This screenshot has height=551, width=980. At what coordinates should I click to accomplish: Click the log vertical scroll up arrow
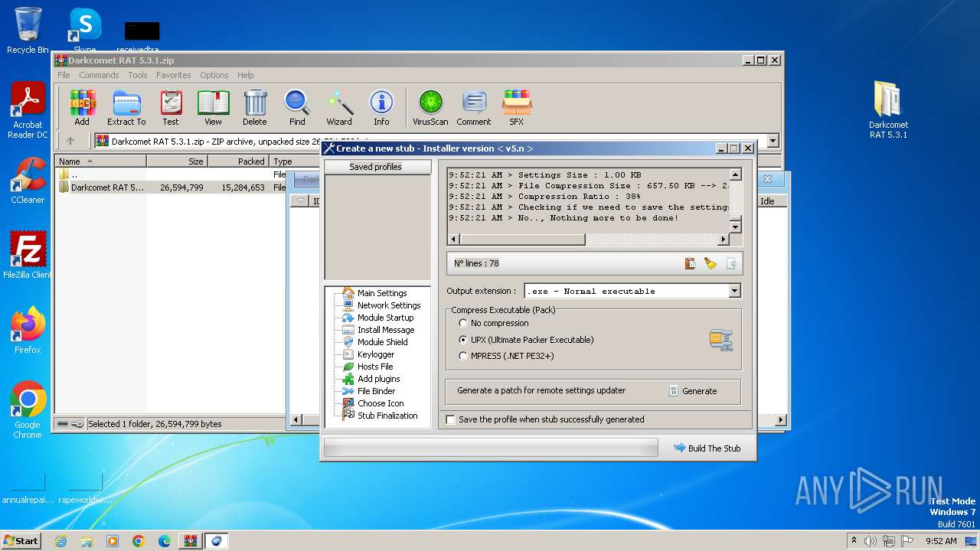(736, 174)
